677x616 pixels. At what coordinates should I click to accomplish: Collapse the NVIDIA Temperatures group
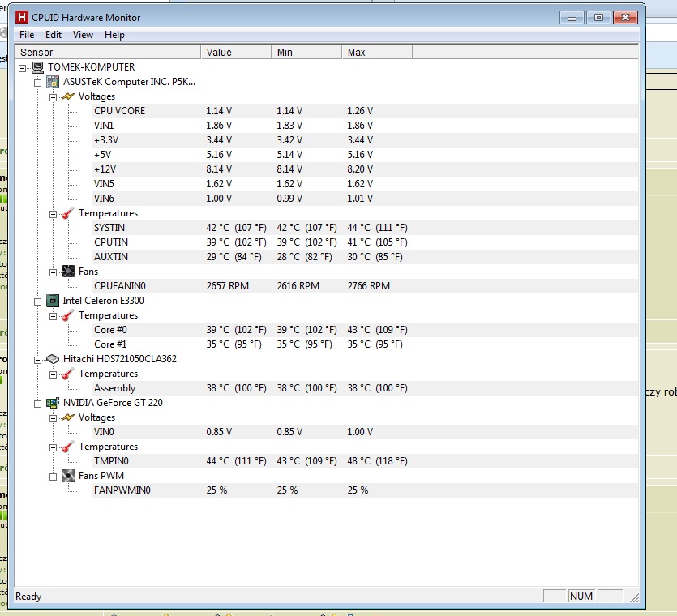click(54, 447)
